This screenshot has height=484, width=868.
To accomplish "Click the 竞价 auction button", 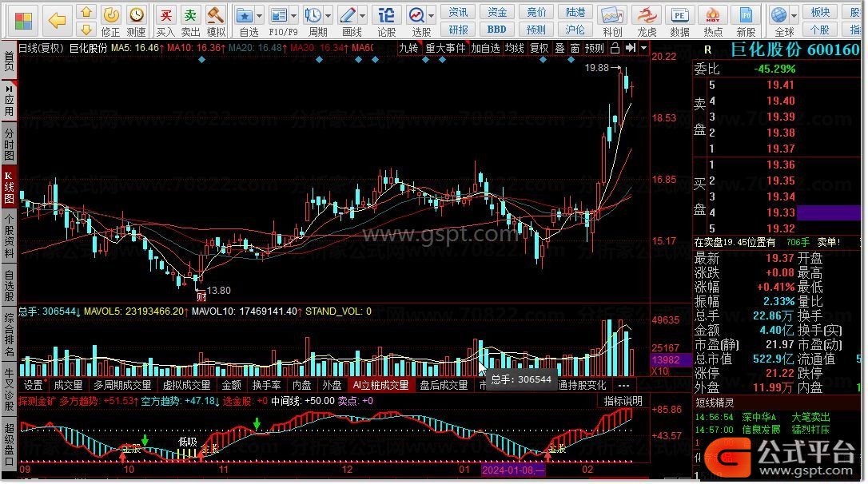I will [x=536, y=12].
